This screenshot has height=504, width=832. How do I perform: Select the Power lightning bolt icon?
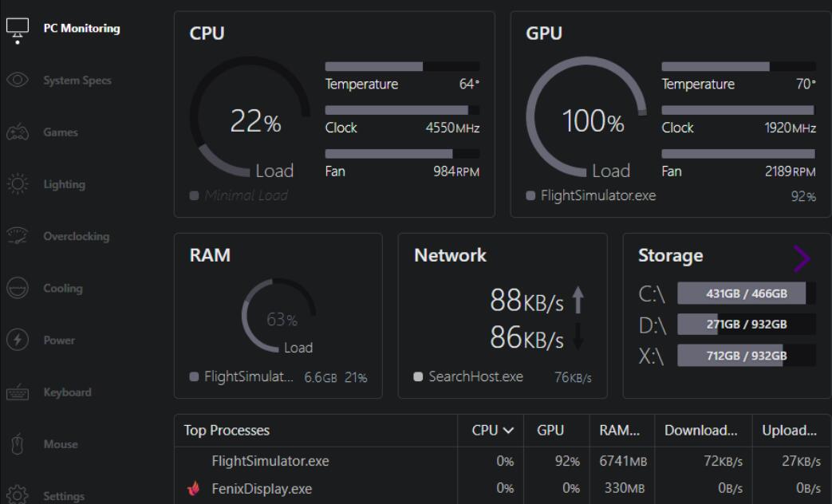point(18,340)
